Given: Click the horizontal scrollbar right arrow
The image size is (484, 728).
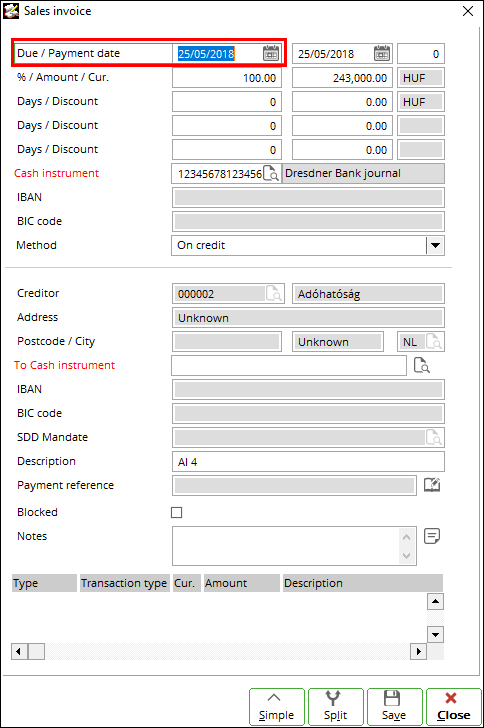Looking at the screenshot, I should [419, 651].
